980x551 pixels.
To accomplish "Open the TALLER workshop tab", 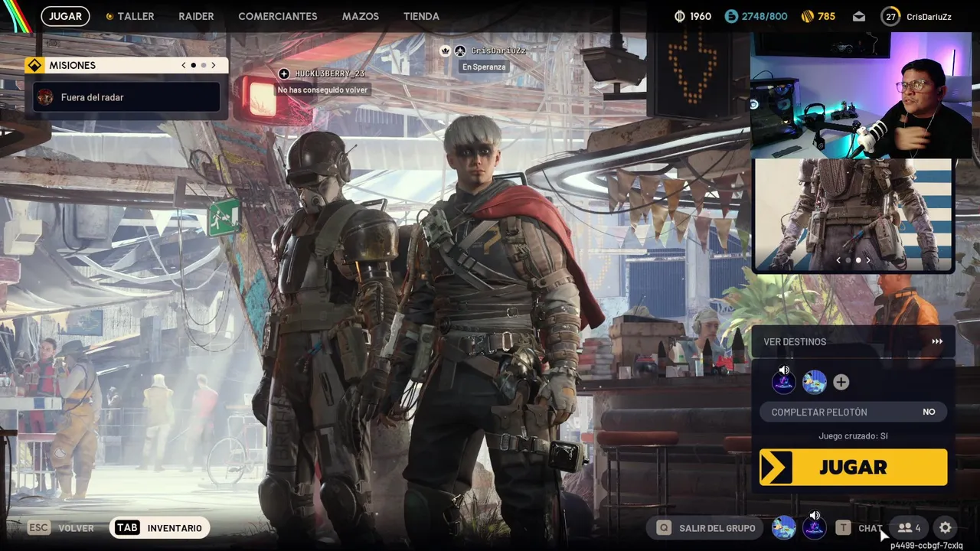I will pos(136,16).
